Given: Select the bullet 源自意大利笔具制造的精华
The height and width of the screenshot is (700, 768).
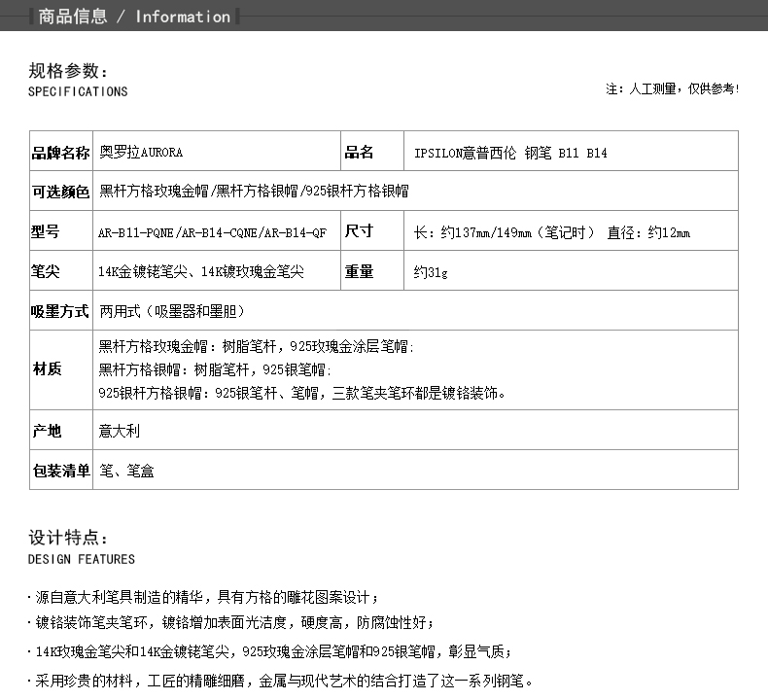Looking at the screenshot, I should tap(203, 597).
